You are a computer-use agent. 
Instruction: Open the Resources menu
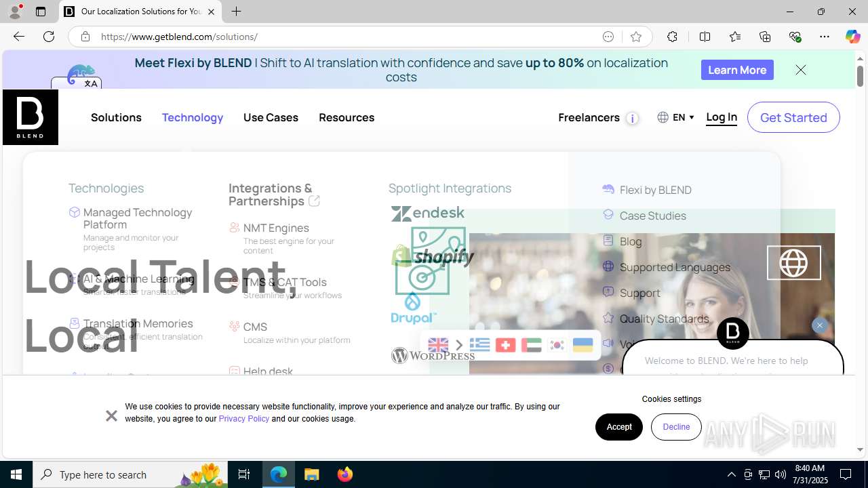(347, 117)
